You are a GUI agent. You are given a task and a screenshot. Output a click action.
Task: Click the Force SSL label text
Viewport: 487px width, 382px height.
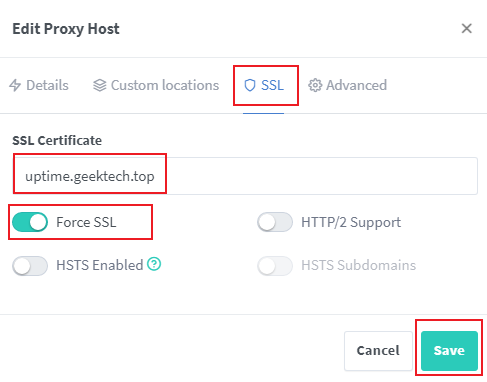coord(86,222)
